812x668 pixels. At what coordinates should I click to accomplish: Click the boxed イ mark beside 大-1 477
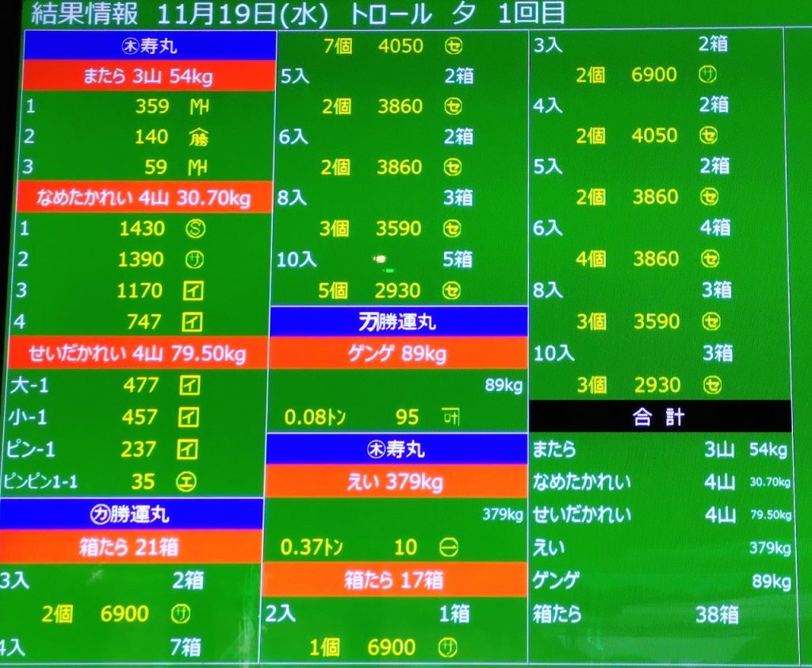point(189,386)
